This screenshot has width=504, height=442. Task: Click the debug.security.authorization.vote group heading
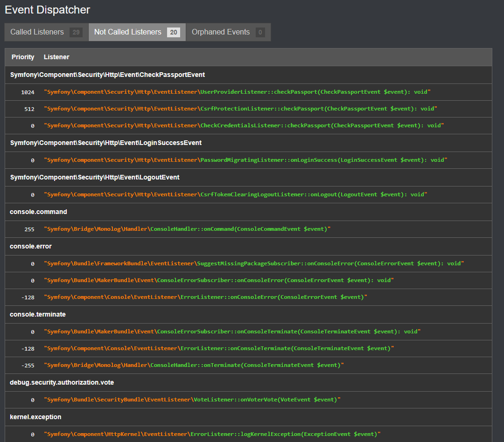pos(62,383)
